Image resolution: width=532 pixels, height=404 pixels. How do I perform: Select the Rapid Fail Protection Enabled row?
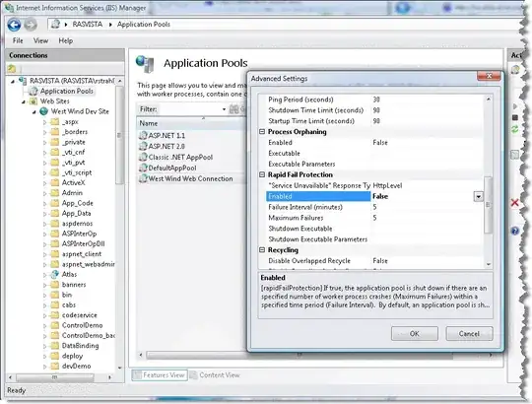coord(375,196)
